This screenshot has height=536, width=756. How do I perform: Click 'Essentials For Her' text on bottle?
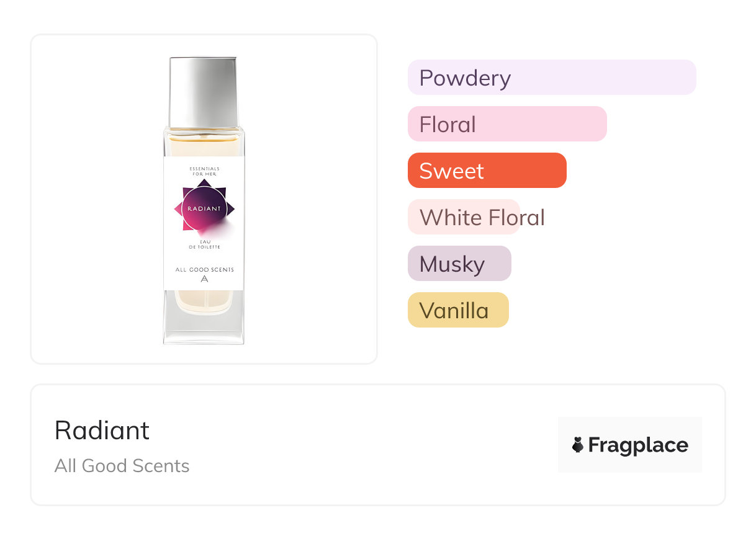tap(204, 171)
